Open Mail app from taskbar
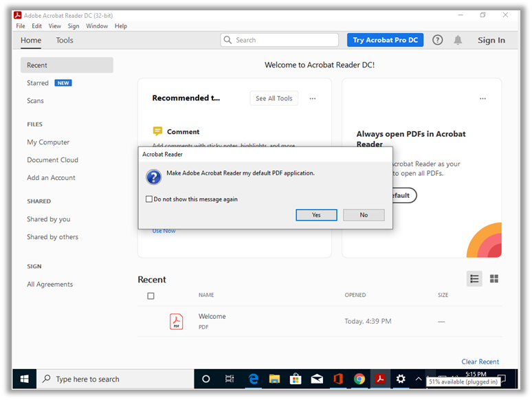Viewport: 532px width, 400px height. (x=317, y=379)
